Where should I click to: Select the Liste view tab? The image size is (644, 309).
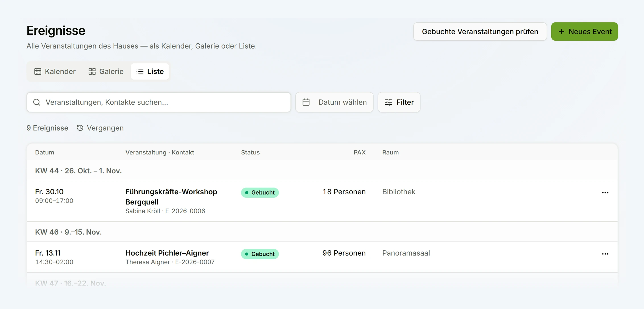pyautogui.click(x=150, y=71)
